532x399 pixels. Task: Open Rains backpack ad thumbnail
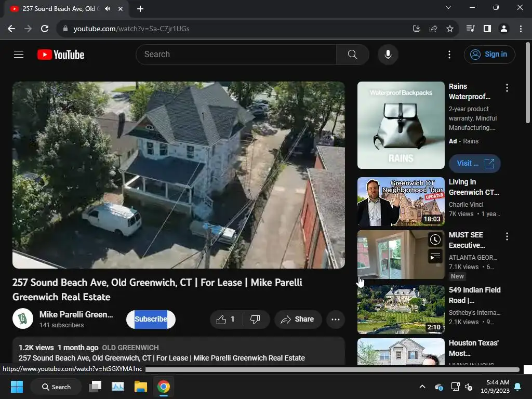click(401, 125)
